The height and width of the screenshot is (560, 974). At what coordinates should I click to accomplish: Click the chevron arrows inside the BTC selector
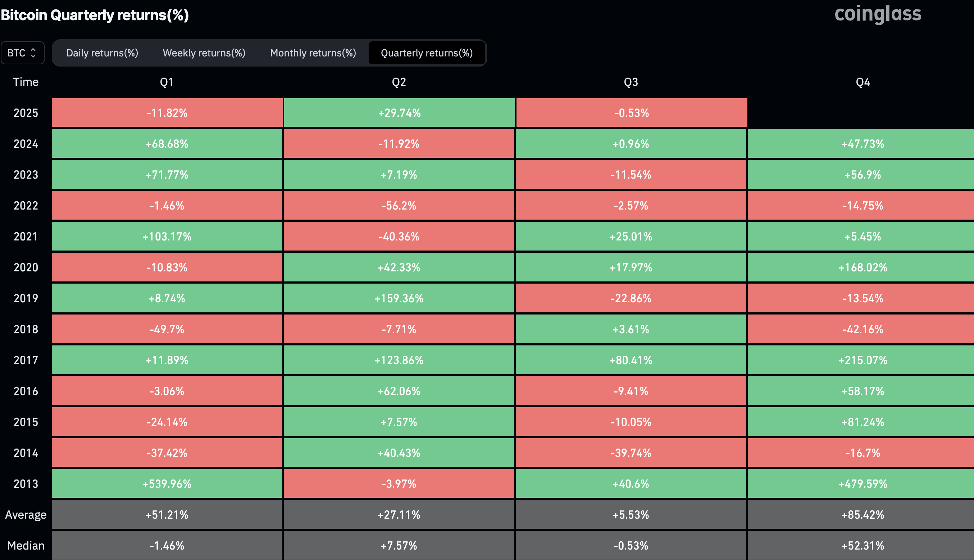(34, 53)
